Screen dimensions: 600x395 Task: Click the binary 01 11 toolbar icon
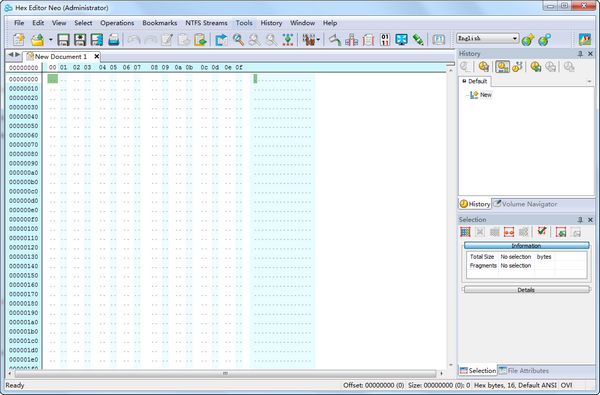385,39
